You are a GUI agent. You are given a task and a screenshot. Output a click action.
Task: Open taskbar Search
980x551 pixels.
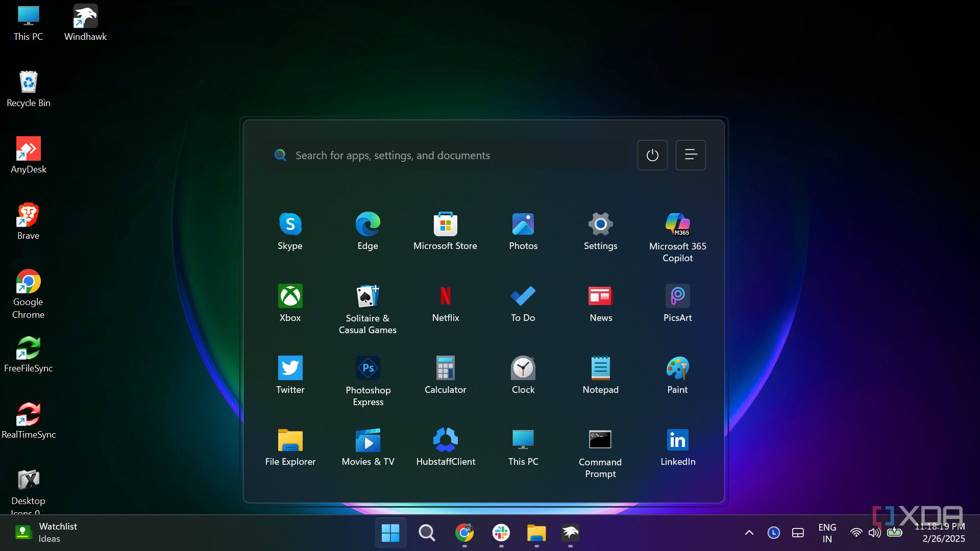click(427, 533)
